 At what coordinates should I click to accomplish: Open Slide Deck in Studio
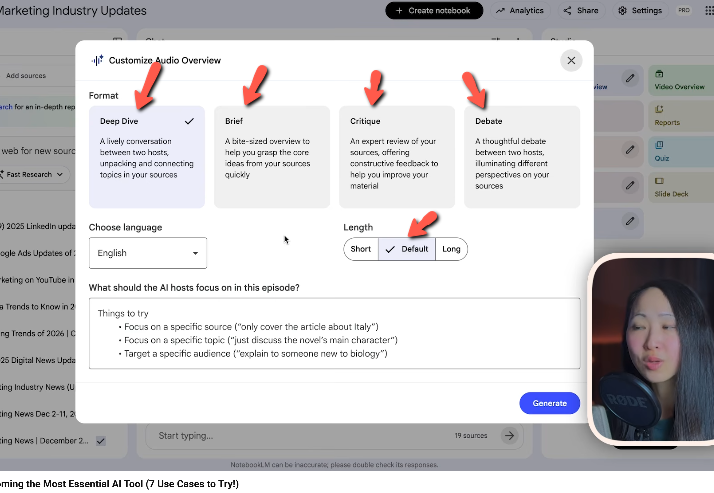point(681,187)
